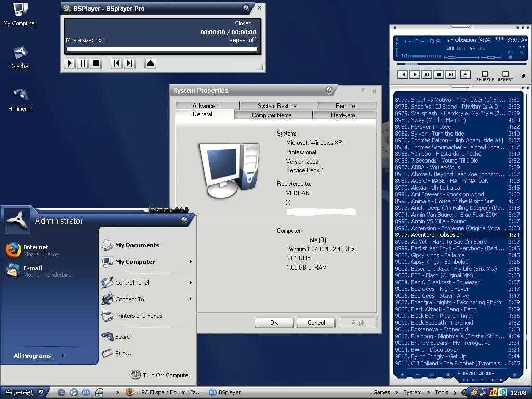Expand the Connect To submenu arrow
The image size is (532, 399).
click(x=191, y=299)
